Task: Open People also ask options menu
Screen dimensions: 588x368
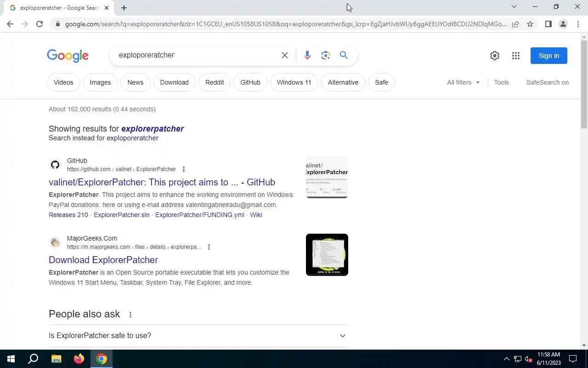Action: click(130, 315)
